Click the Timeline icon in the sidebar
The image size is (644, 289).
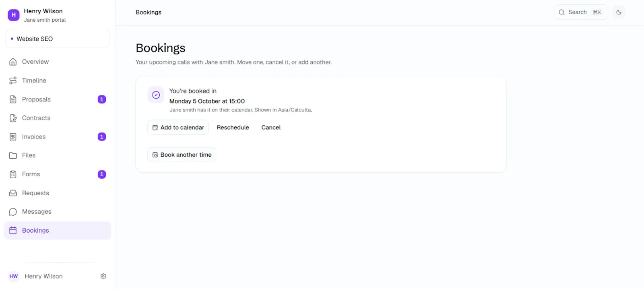point(13,81)
